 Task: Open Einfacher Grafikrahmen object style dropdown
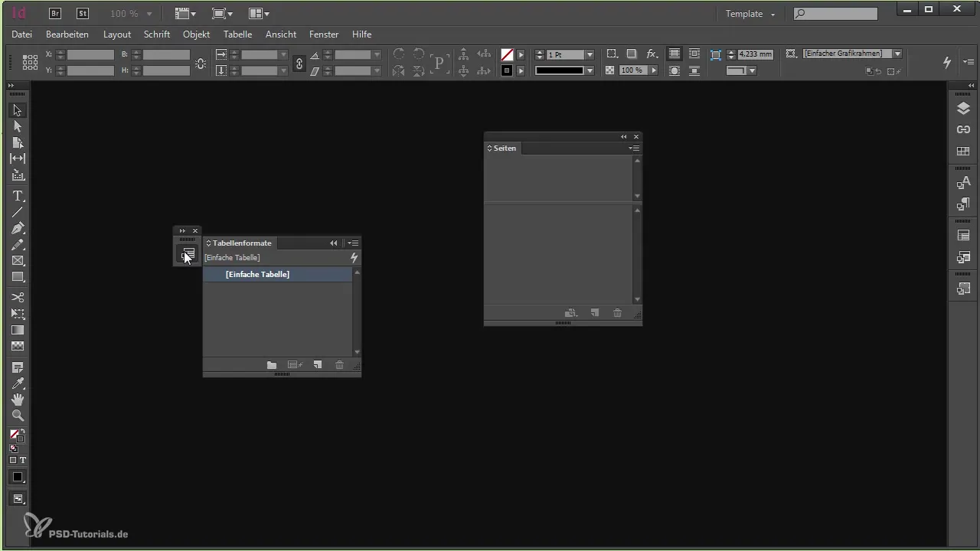pos(897,54)
